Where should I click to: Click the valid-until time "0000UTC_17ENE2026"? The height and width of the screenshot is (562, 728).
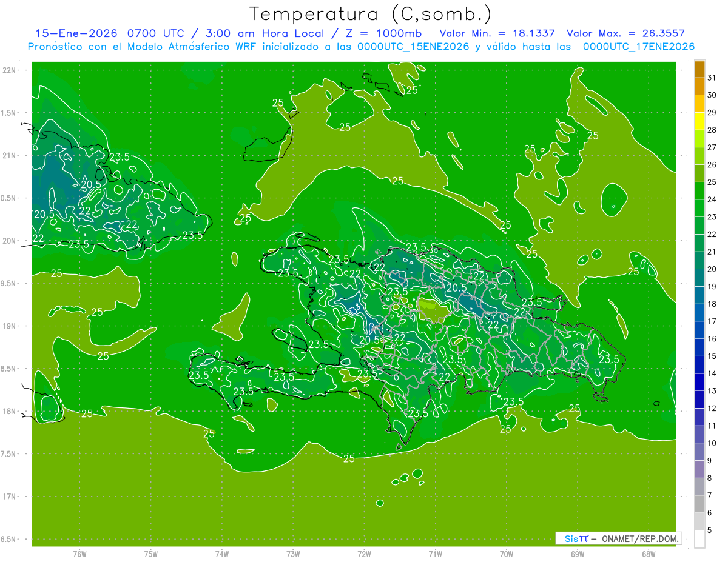pos(638,47)
